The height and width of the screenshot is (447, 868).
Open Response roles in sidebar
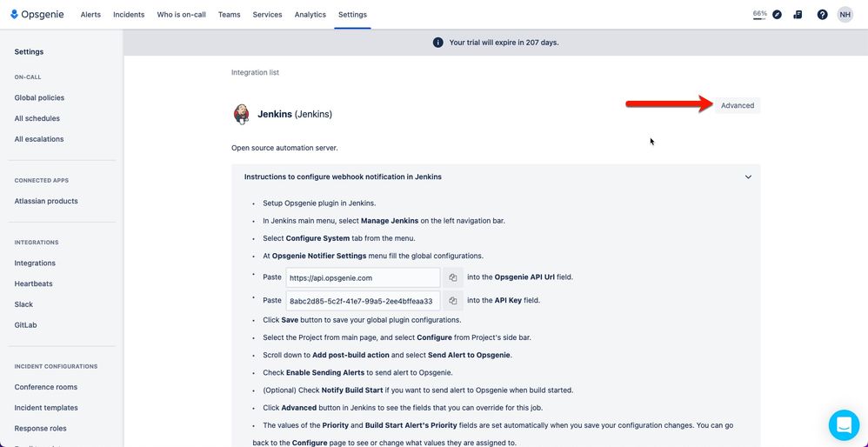pyautogui.click(x=40, y=429)
